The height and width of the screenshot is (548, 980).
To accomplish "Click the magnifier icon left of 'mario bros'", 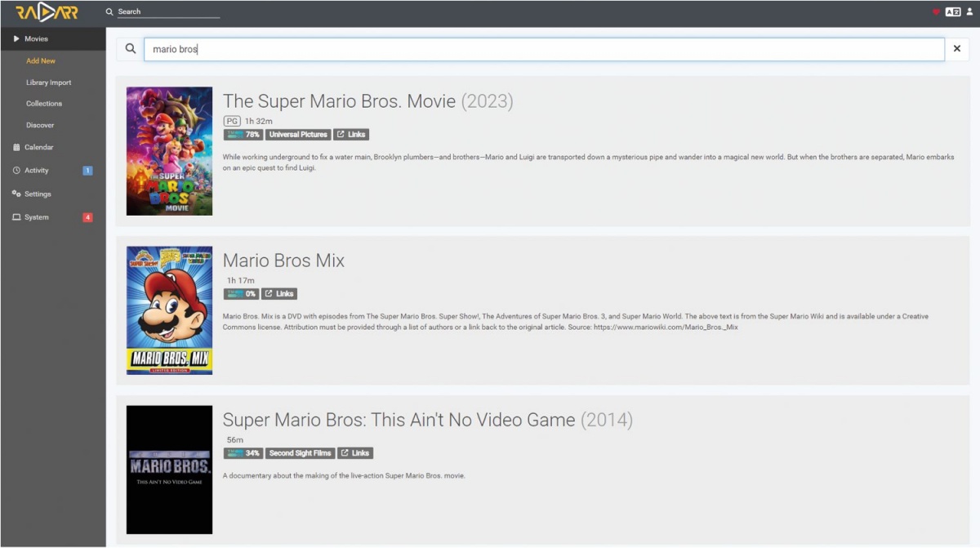I will click(131, 49).
